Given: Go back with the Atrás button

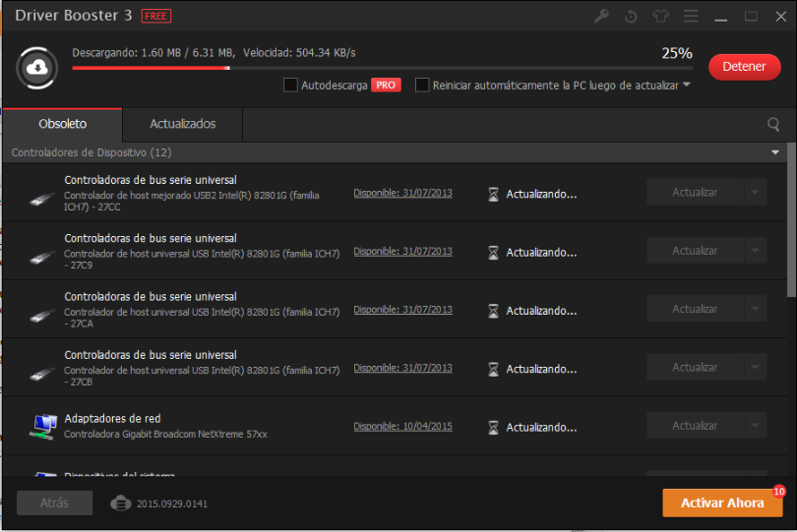Looking at the screenshot, I should pos(54,503).
